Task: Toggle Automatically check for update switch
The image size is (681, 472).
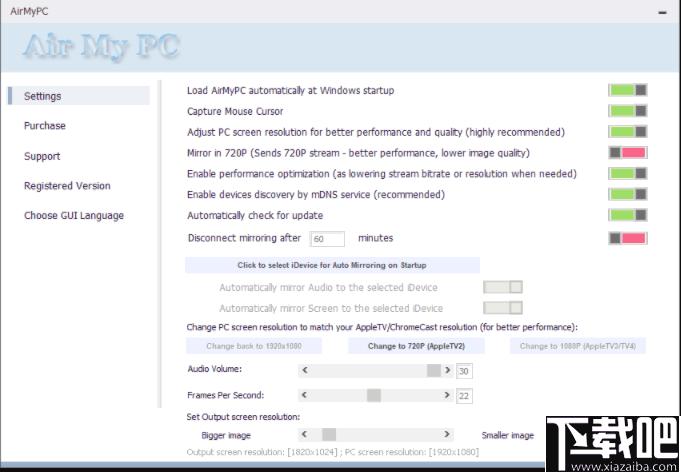Action: [628, 215]
